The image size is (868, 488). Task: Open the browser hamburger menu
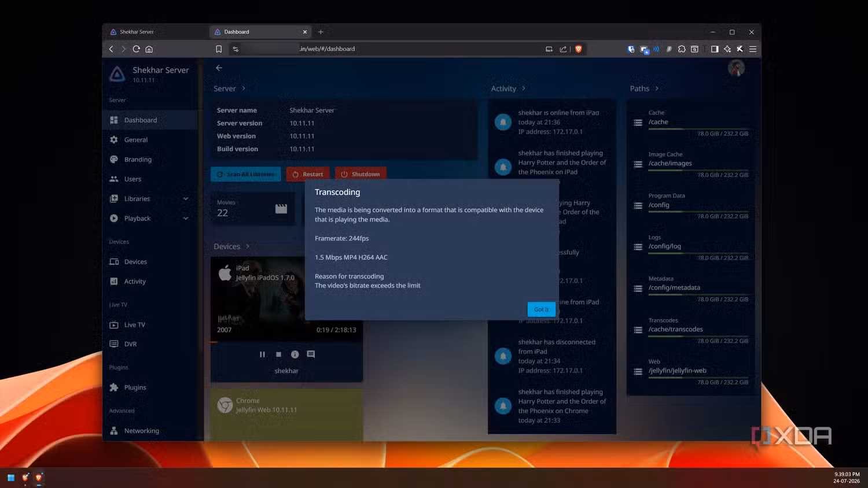tap(753, 49)
